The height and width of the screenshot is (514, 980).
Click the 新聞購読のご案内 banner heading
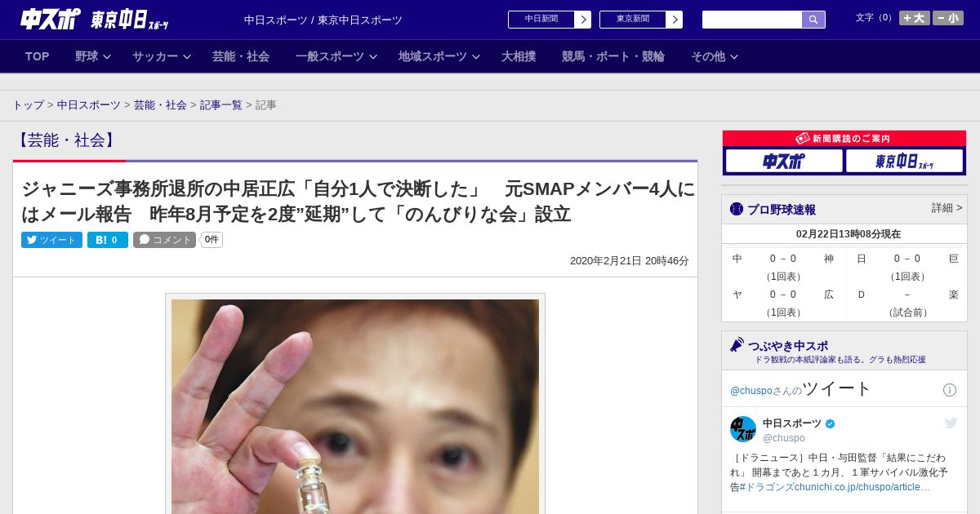click(x=844, y=139)
